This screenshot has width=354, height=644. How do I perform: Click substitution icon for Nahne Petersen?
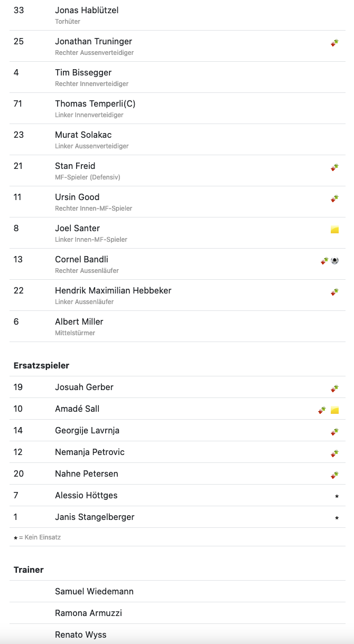tap(334, 475)
